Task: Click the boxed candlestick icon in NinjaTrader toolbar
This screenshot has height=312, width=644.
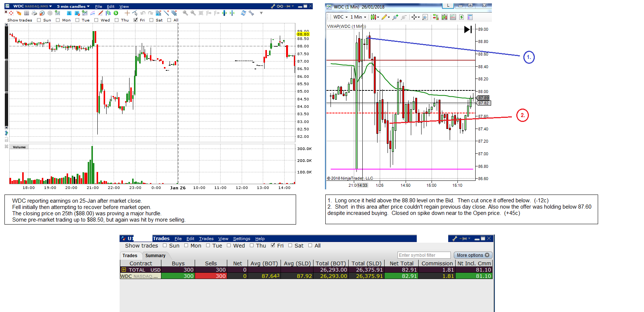Action: pos(444,17)
